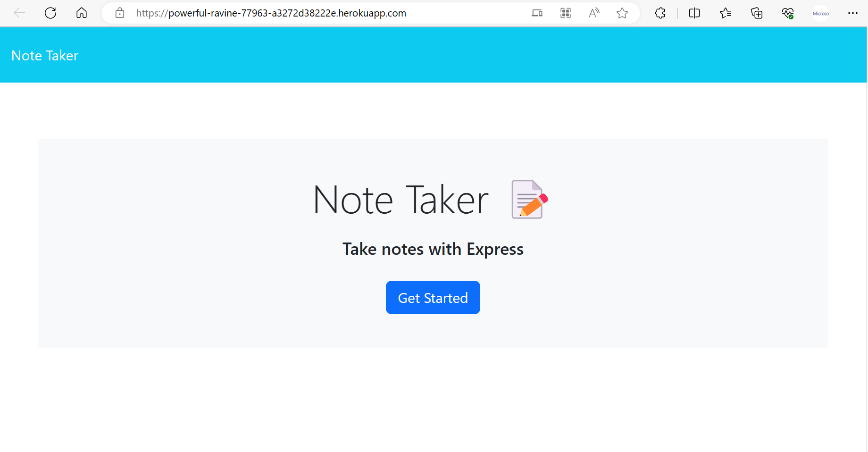
Task: Click the Get Started button
Action: 433,298
